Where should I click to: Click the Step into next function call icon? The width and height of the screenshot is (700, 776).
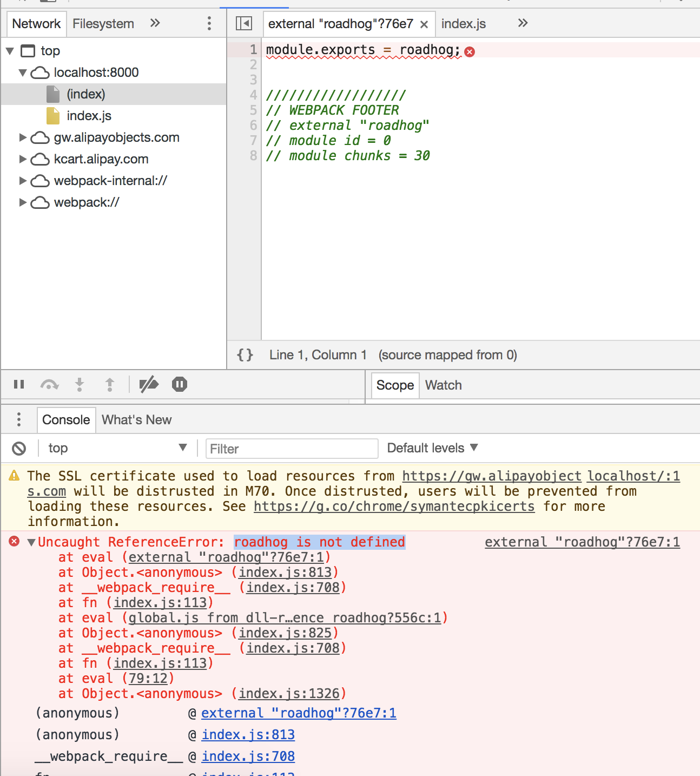click(80, 384)
